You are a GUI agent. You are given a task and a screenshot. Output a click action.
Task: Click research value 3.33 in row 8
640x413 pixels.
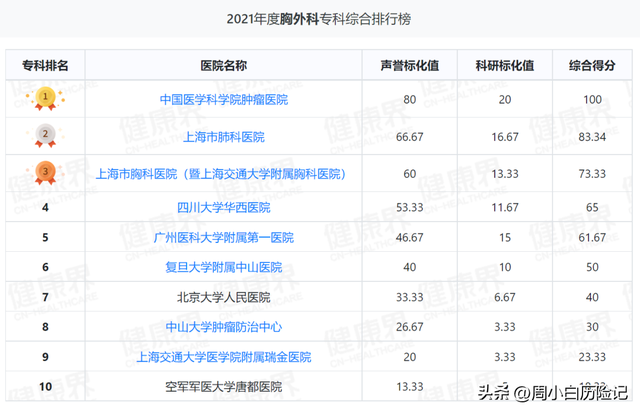pyautogui.click(x=505, y=327)
